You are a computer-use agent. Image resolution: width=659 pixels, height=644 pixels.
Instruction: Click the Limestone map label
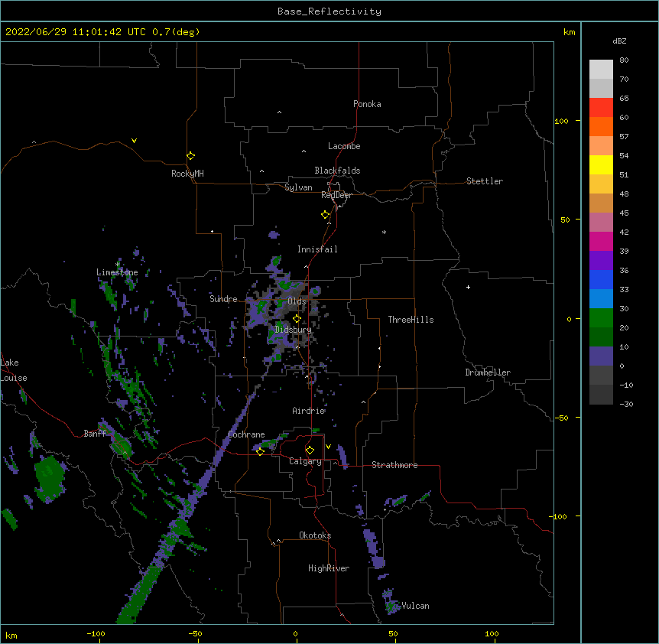pyautogui.click(x=117, y=272)
